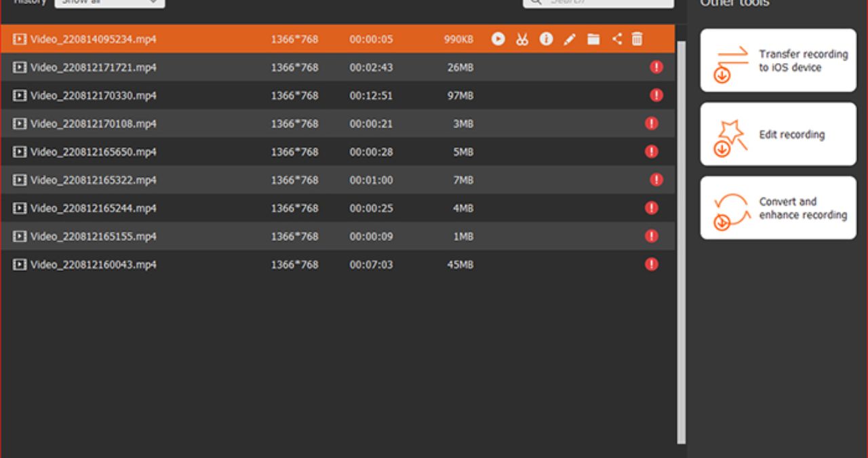The width and height of the screenshot is (868, 458).
Task: Open the folder of the selected recording
Action: coord(593,39)
